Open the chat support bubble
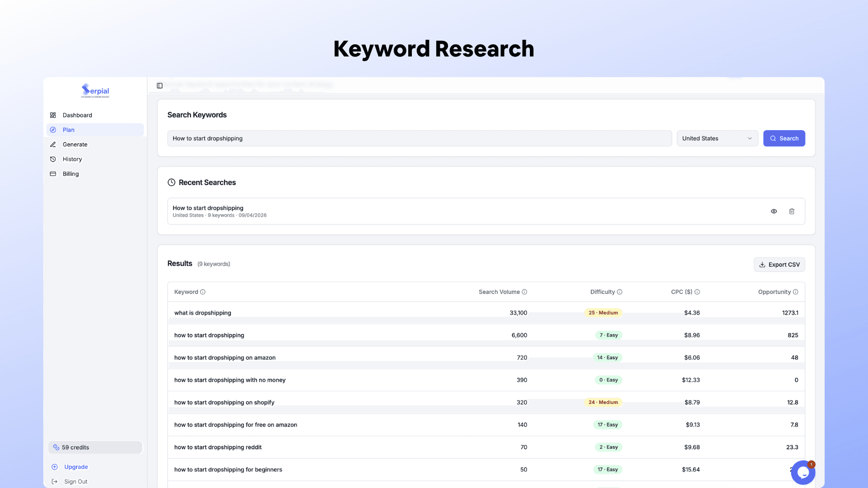 pyautogui.click(x=803, y=473)
